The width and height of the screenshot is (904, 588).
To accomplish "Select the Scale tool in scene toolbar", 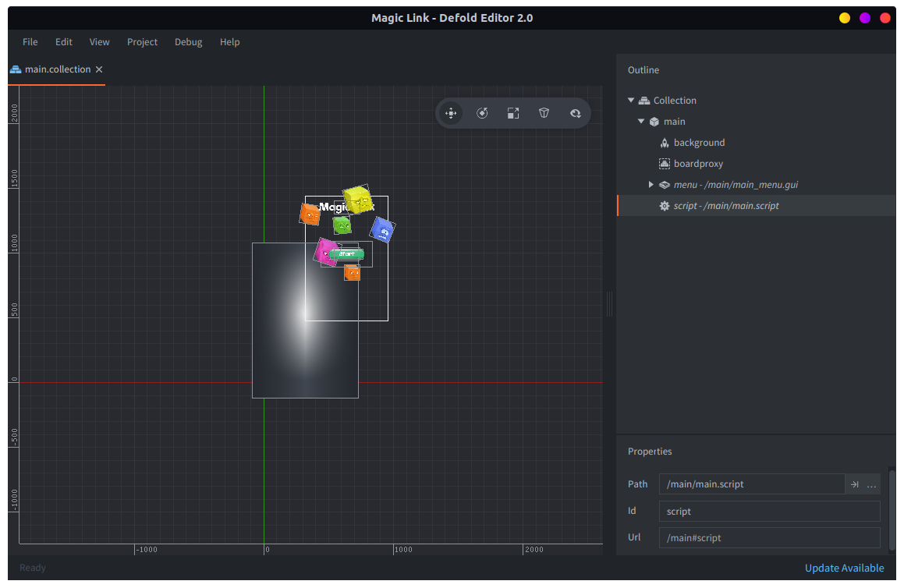I will click(x=513, y=113).
